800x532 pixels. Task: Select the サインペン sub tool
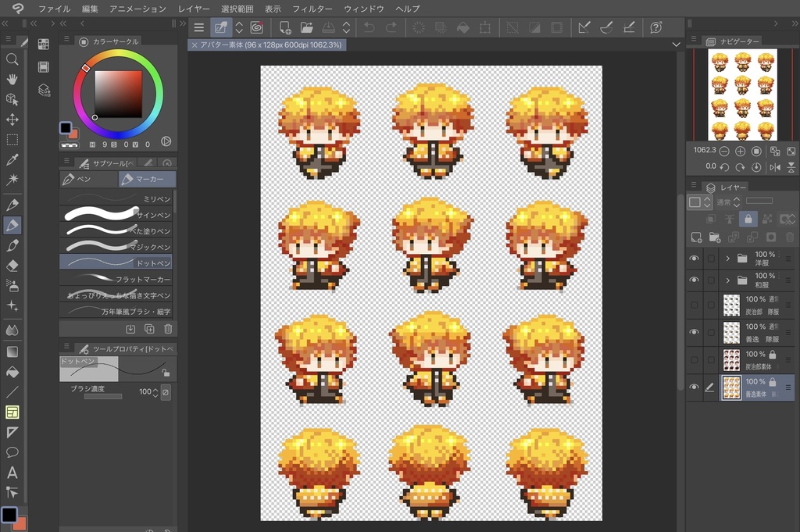pyautogui.click(x=116, y=214)
